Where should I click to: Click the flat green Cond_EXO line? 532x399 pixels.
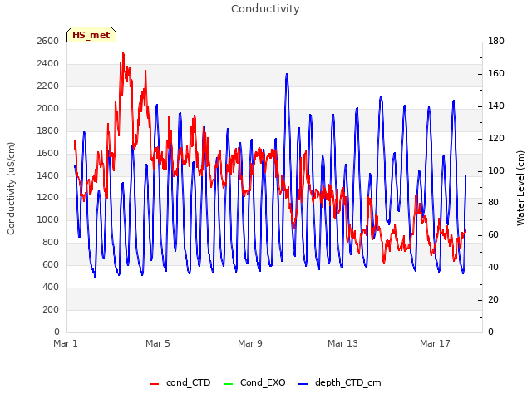coord(270,332)
